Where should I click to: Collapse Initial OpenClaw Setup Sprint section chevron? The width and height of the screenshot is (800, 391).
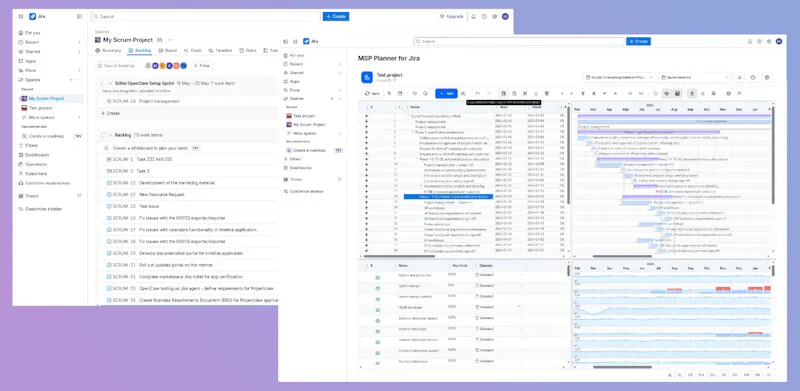point(110,83)
